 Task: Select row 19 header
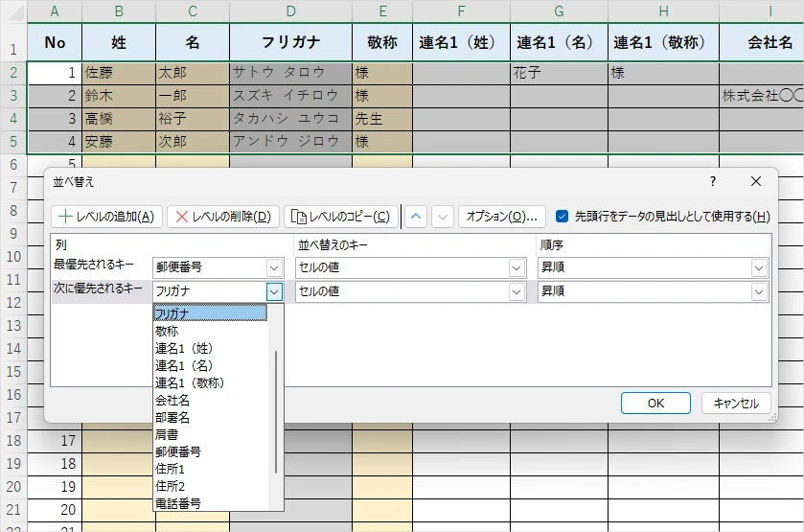coord(13,464)
